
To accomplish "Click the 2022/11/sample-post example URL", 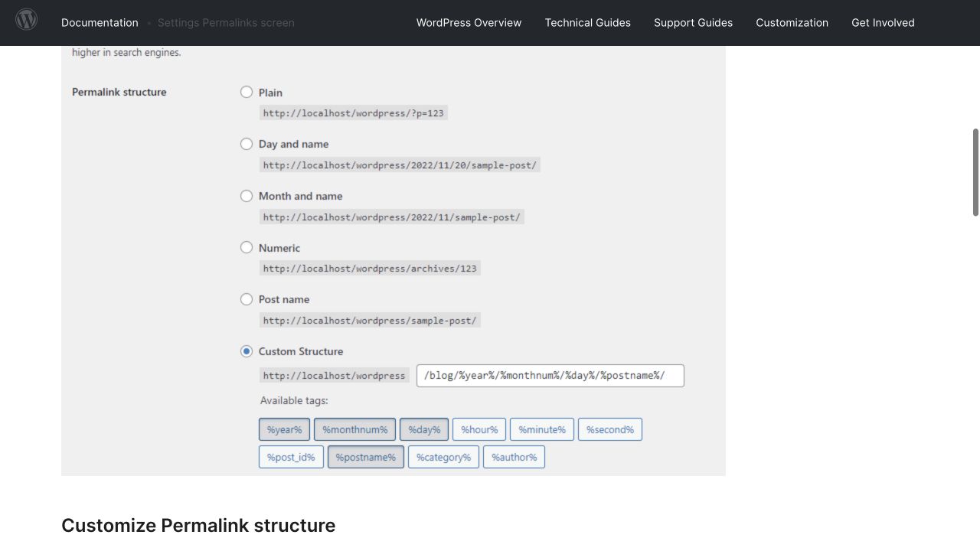I will click(x=392, y=217).
